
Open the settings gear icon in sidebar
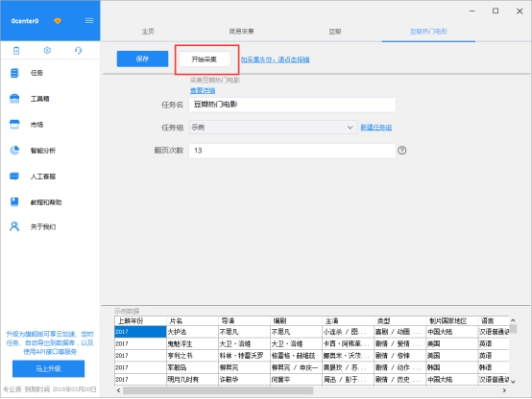point(47,50)
